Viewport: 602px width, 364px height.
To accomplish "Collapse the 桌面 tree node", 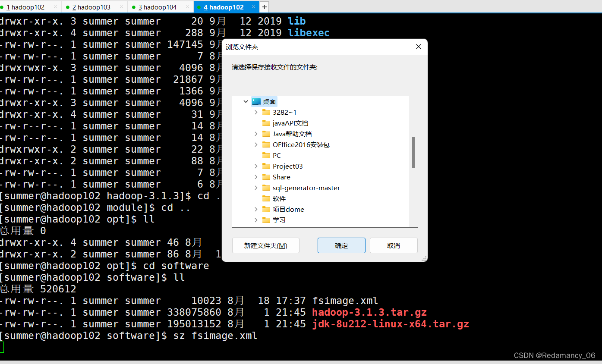I will tap(246, 101).
